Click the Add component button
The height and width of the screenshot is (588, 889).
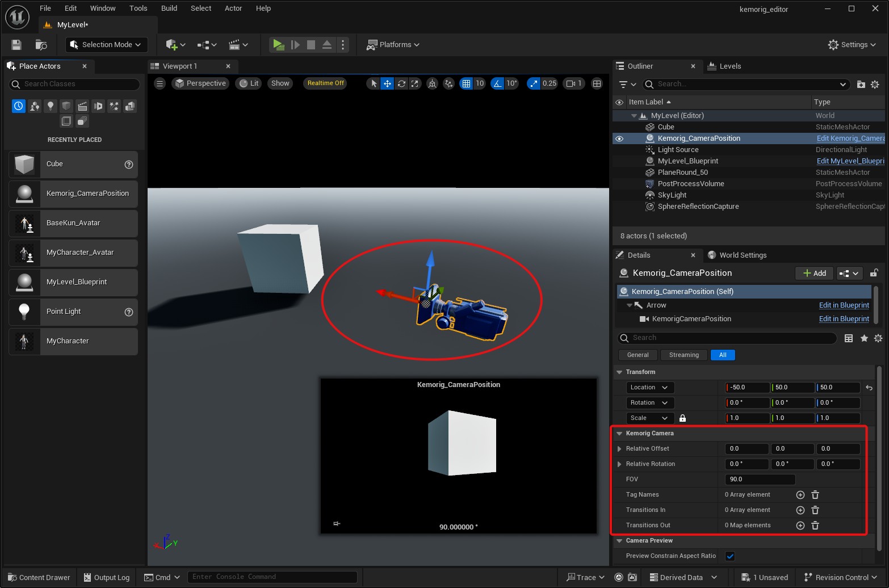pos(814,274)
